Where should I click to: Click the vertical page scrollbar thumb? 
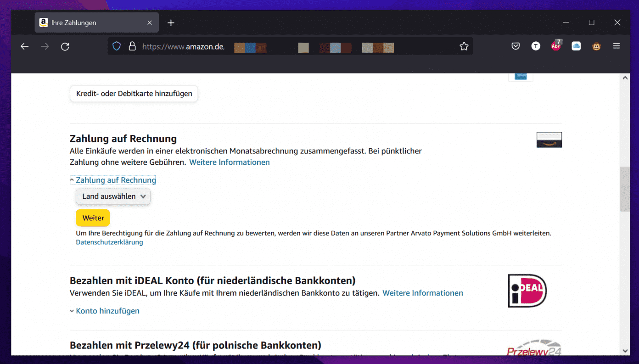[625, 189]
